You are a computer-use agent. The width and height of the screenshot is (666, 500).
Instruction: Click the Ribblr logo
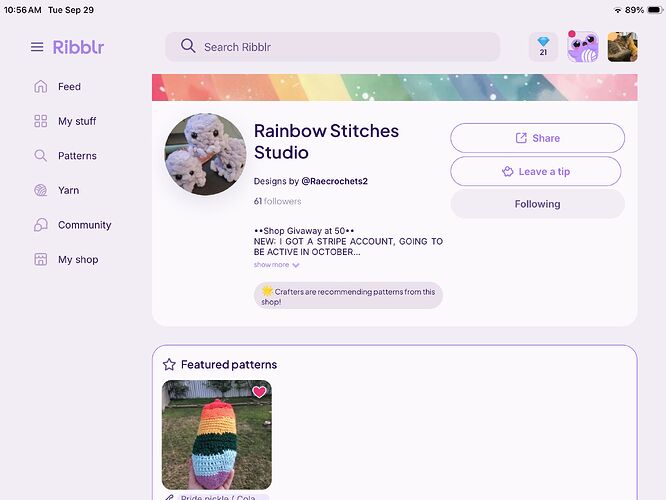tap(78, 47)
